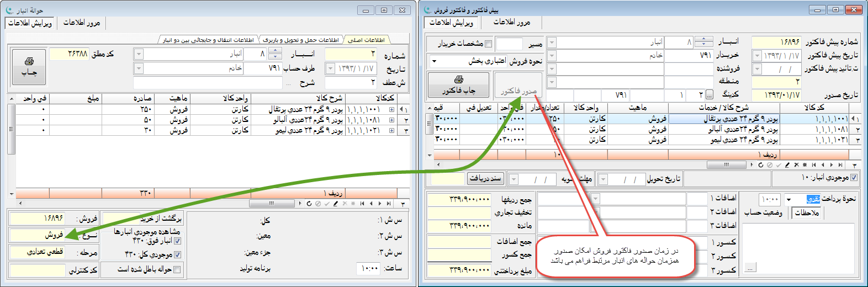Click edit pencil icon in invoice grid navigator
Viewport: 868px width, 287px height.
point(787,165)
